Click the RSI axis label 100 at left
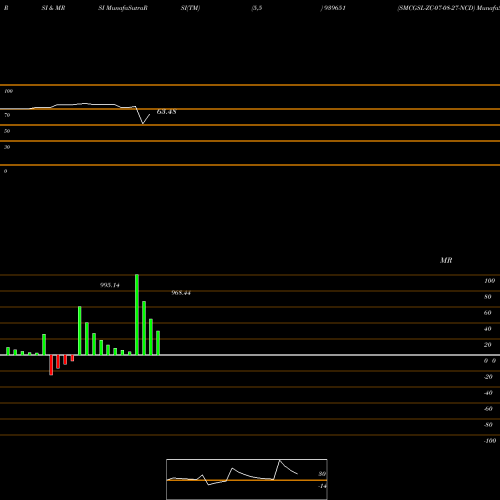 [8, 91]
